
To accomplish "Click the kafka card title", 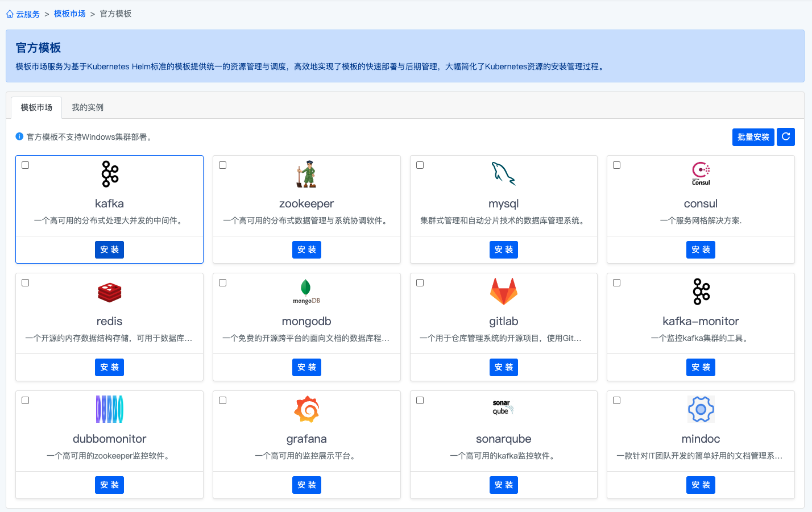I will 110,203.
